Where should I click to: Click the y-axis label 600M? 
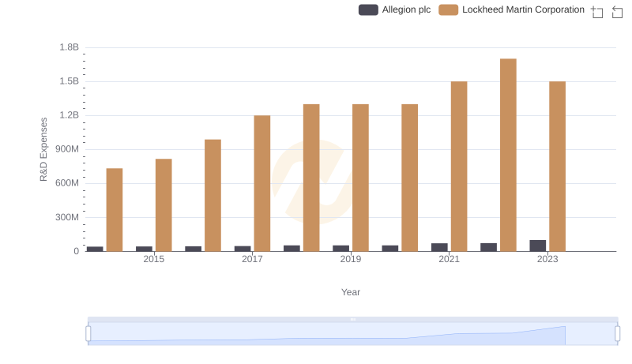[67, 183]
